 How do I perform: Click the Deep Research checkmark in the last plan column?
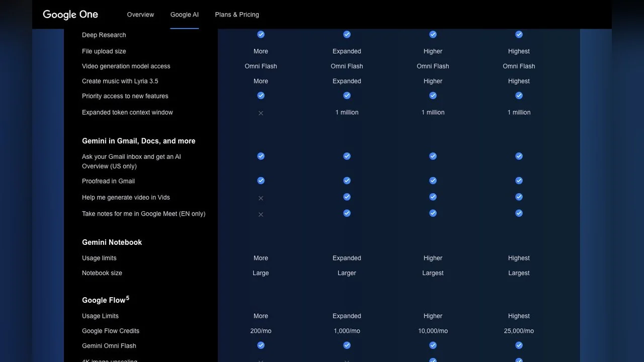click(519, 34)
